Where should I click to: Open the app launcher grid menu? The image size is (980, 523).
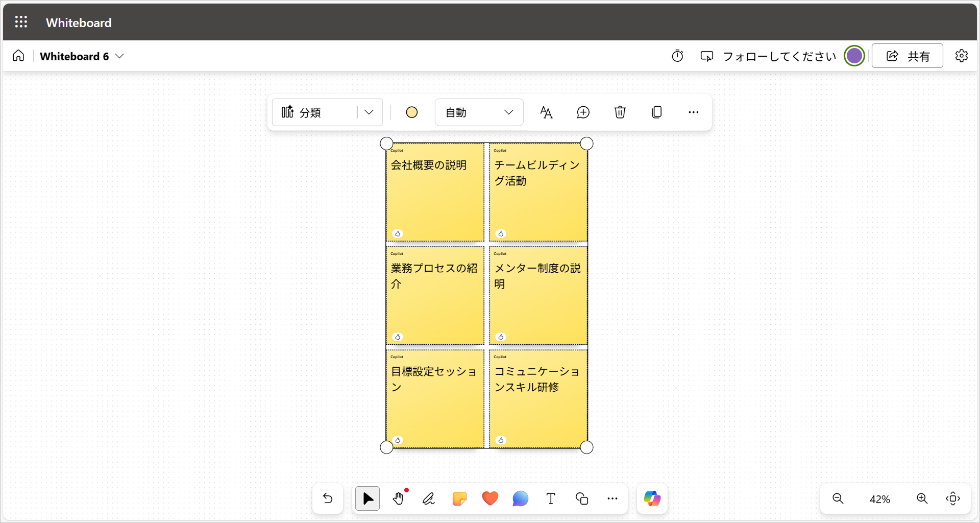[x=21, y=22]
